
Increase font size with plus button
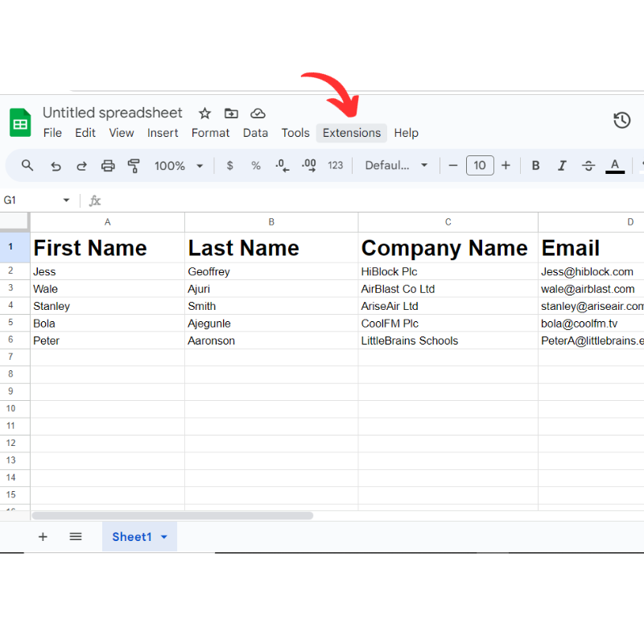pos(506,166)
